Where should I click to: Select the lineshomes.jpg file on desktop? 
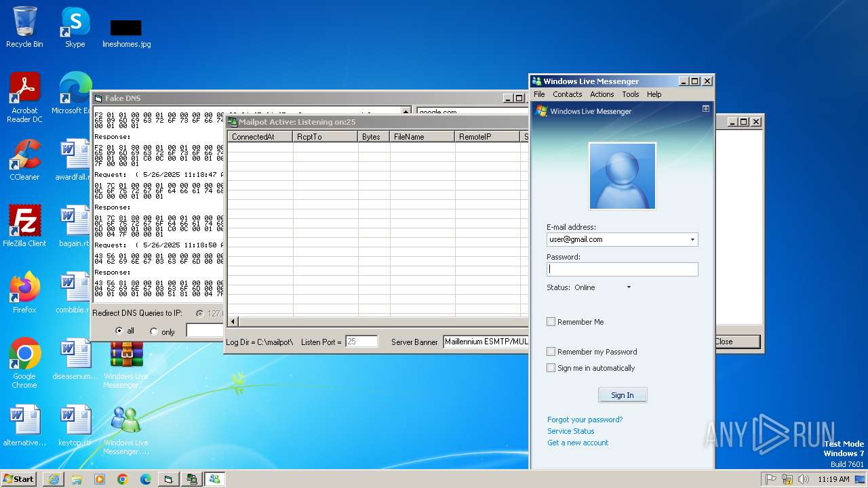point(126,33)
